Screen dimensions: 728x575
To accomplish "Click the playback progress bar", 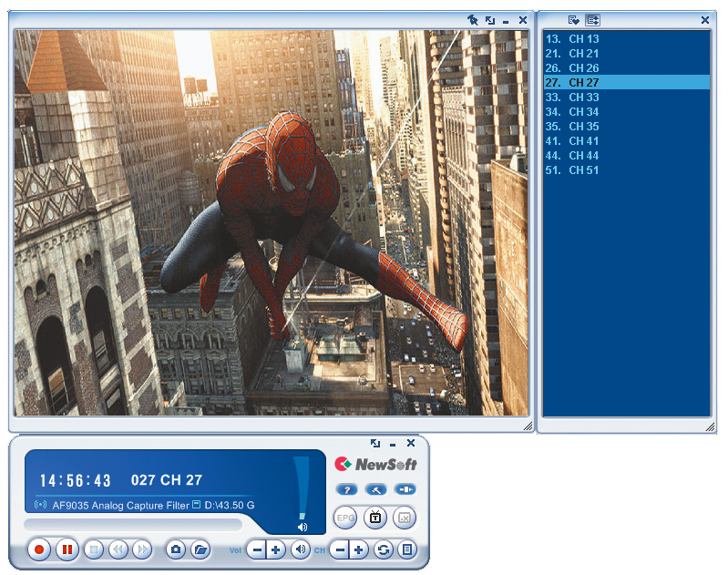I will [133, 524].
